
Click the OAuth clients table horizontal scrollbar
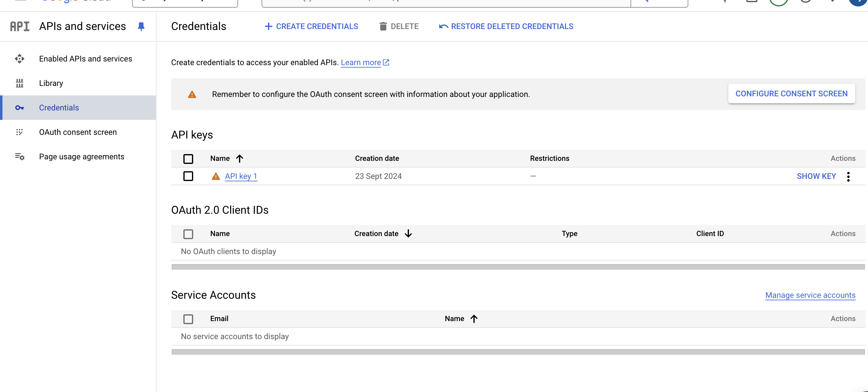(518, 267)
